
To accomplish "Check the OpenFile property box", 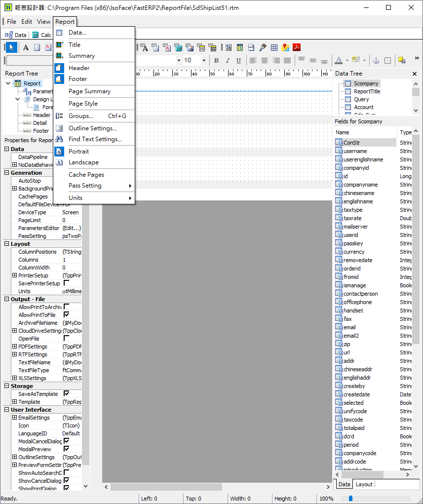I will [67, 339].
